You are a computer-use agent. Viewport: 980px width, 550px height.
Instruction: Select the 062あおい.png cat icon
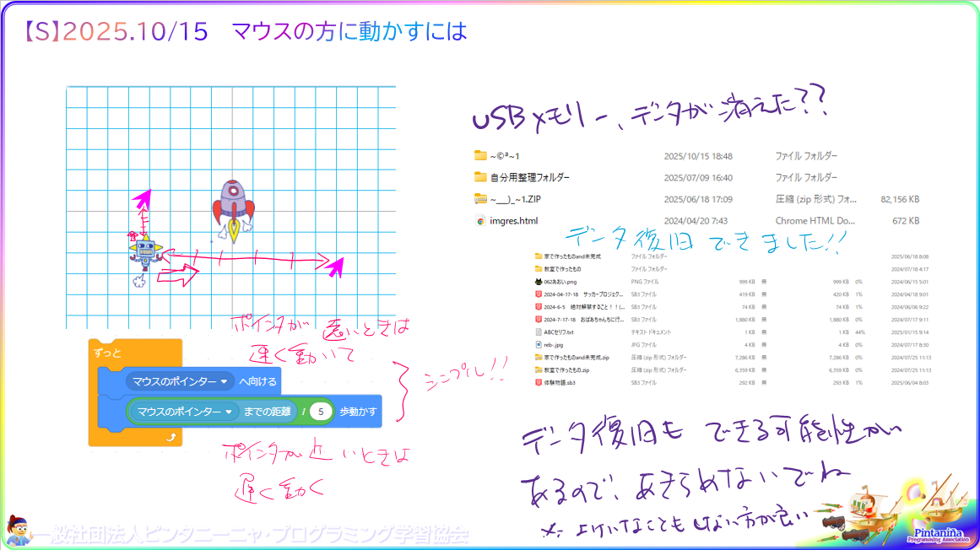point(539,281)
